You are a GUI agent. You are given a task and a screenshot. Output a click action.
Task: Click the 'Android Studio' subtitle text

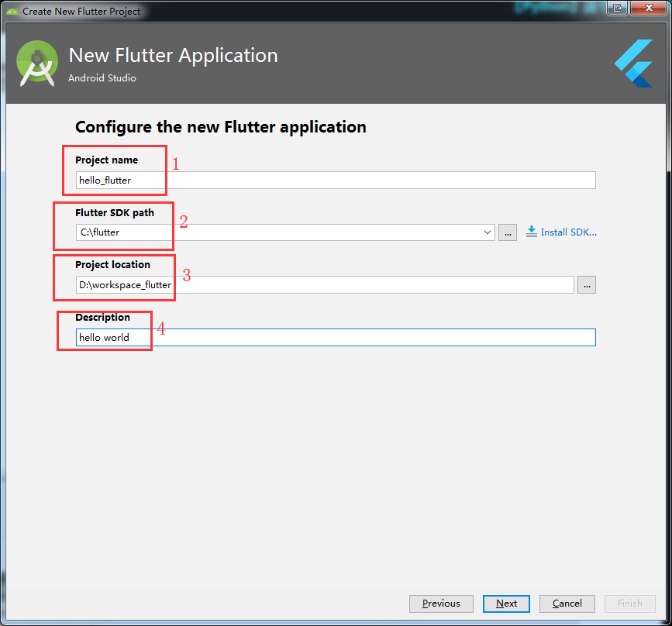pyautogui.click(x=102, y=78)
